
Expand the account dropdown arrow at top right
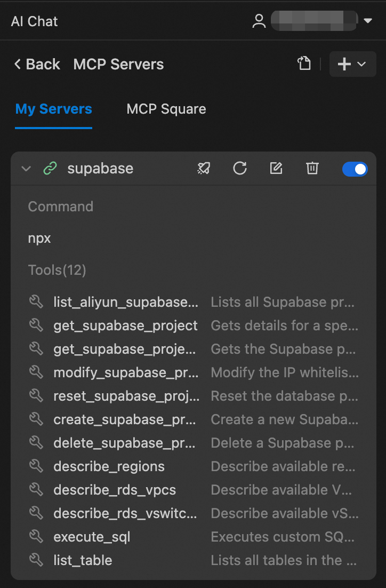(x=368, y=21)
